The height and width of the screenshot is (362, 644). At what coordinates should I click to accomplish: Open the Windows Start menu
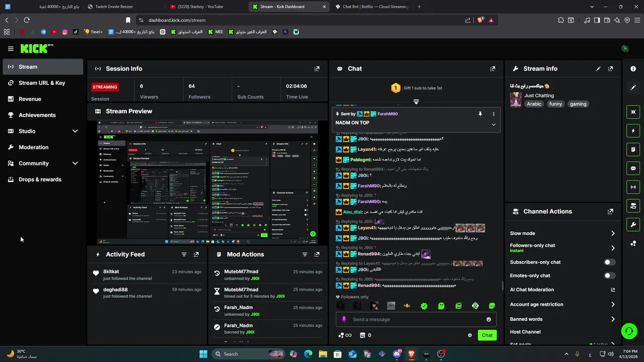tap(203, 354)
